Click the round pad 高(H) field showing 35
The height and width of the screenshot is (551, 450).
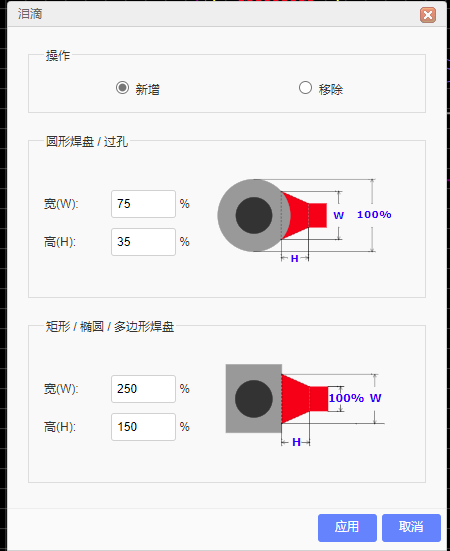pyautogui.click(x=143, y=242)
